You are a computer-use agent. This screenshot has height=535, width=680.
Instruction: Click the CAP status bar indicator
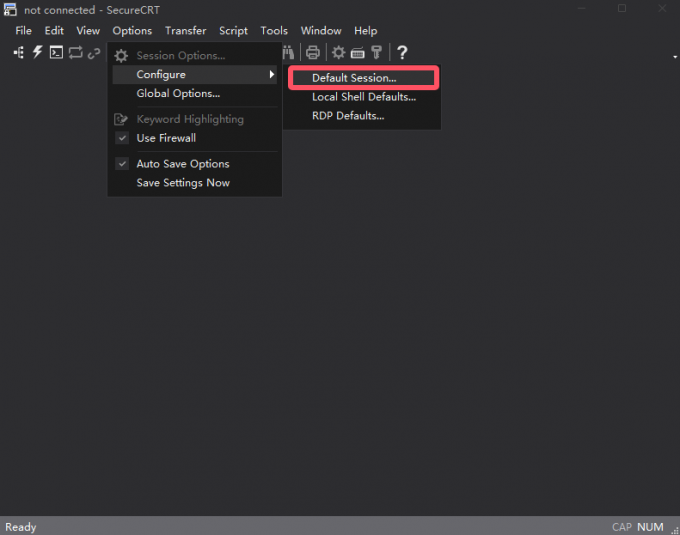pos(621,527)
